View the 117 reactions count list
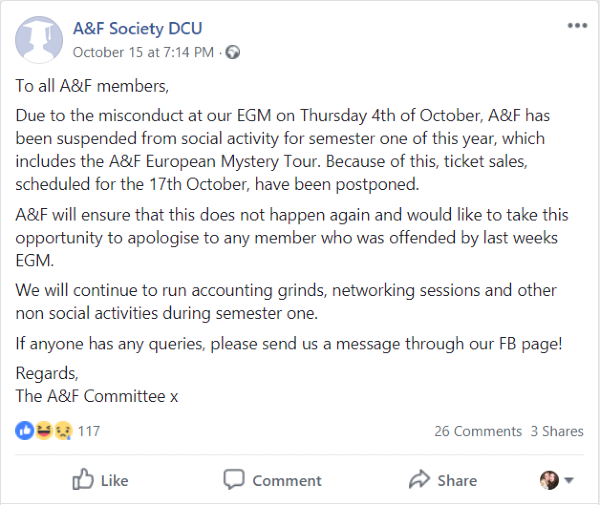The image size is (600, 505). (89, 431)
